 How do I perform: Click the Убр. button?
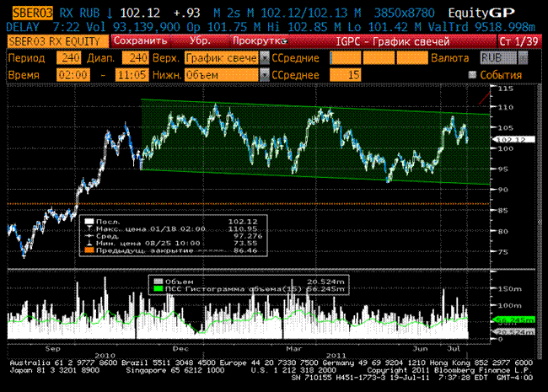200,40
